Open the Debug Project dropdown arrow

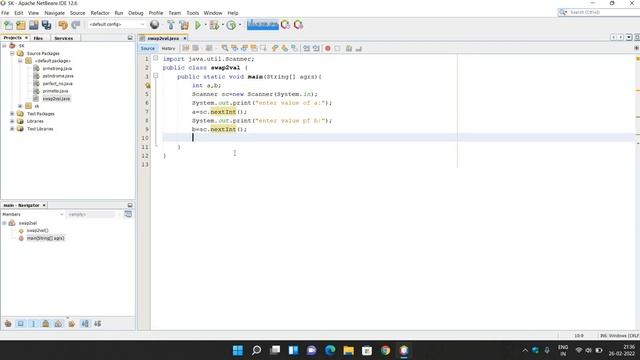(223, 25)
